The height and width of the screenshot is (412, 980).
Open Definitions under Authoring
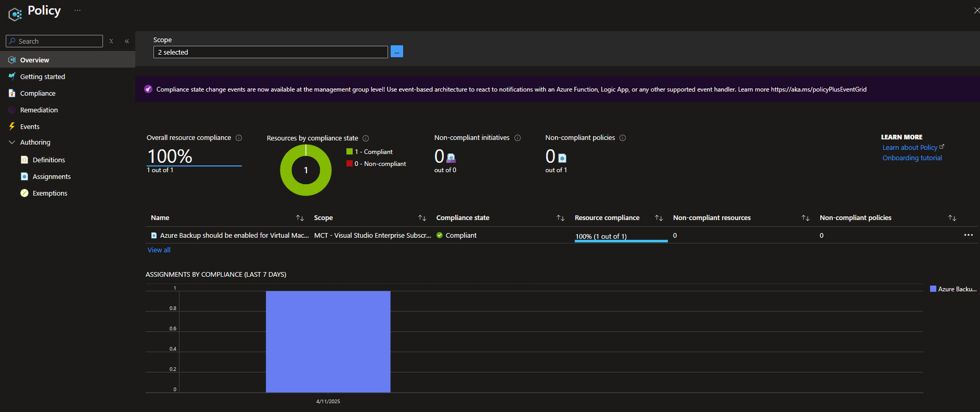tap(48, 160)
